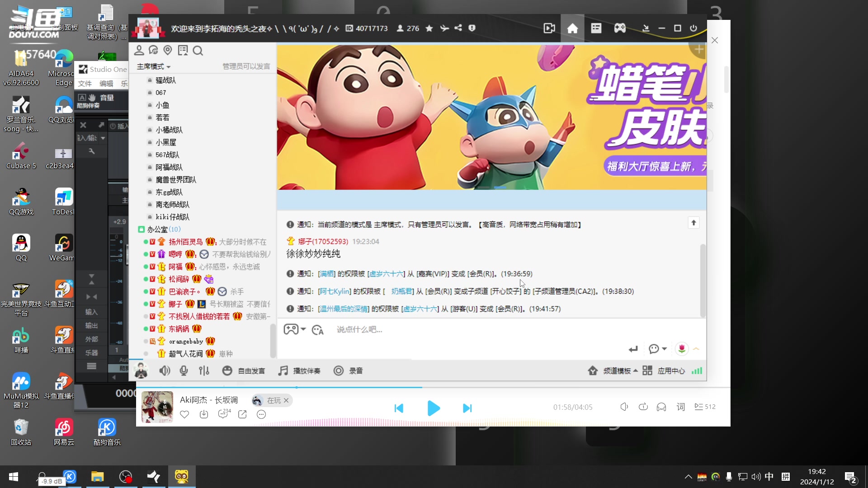The height and width of the screenshot is (488, 868).
Task: Open the 应用中心 app center
Action: click(x=671, y=371)
